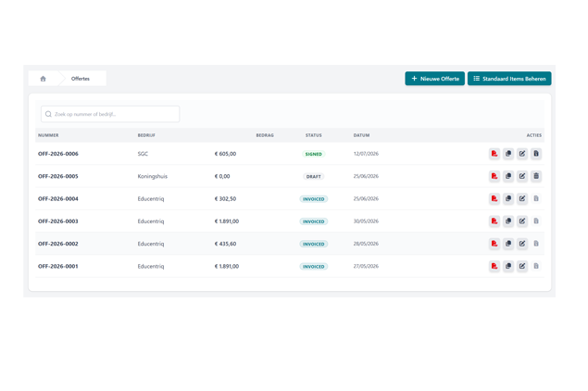Viewport: 588px width, 391px height.
Task: Open quote number OFF-2026-0001
Action: 58,267
